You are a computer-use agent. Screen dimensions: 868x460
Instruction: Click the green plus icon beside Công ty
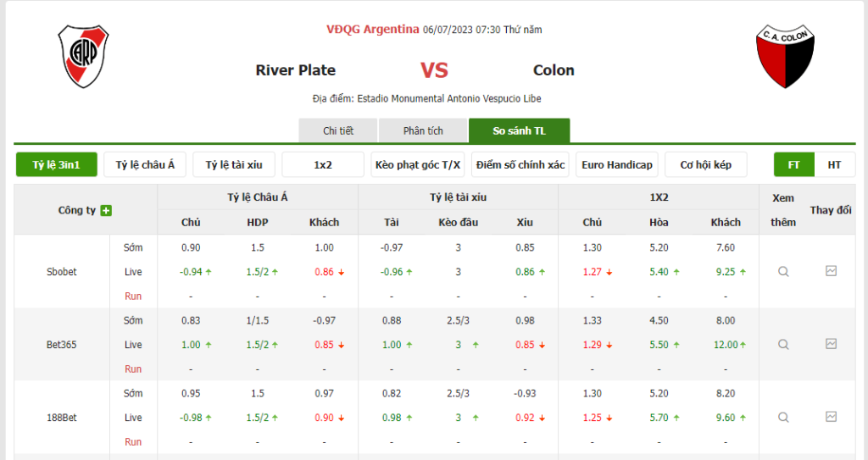pos(106,210)
